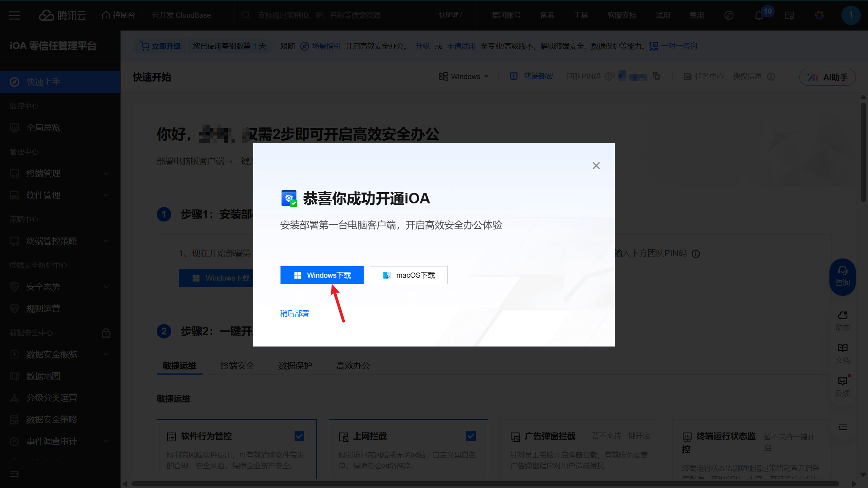The image size is (868, 488).
Task: Expand the 终端管理 sidebar menu
Action: tap(60, 174)
